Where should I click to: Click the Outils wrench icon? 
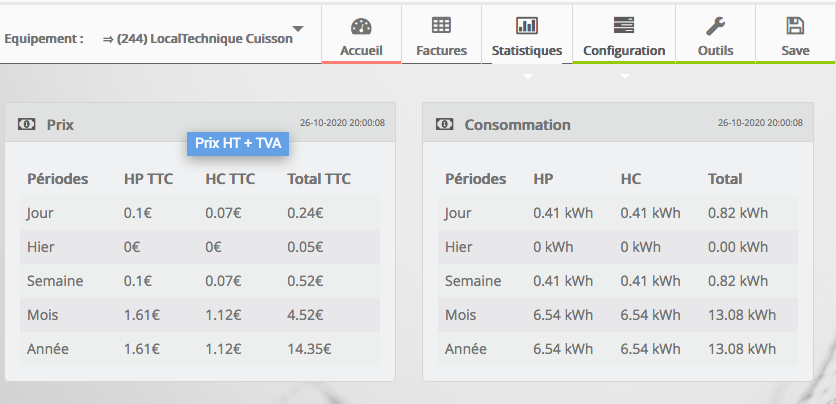[715, 26]
